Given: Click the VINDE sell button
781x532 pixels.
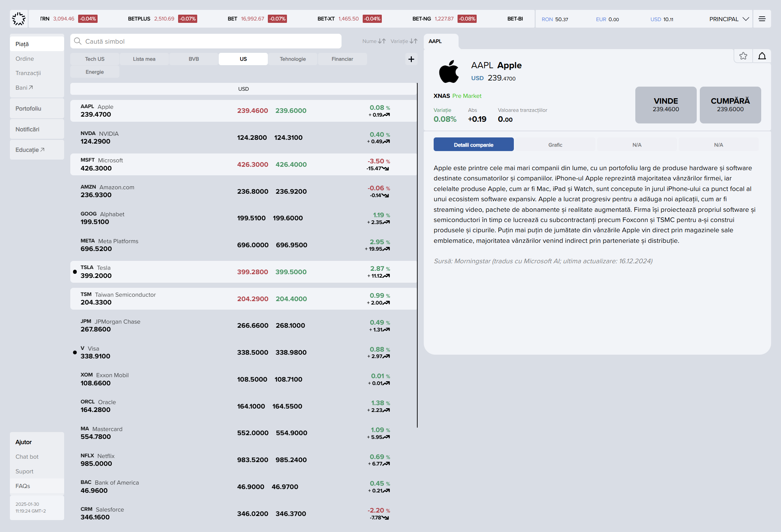Looking at the screenshot, I should (x=666, y=105).
